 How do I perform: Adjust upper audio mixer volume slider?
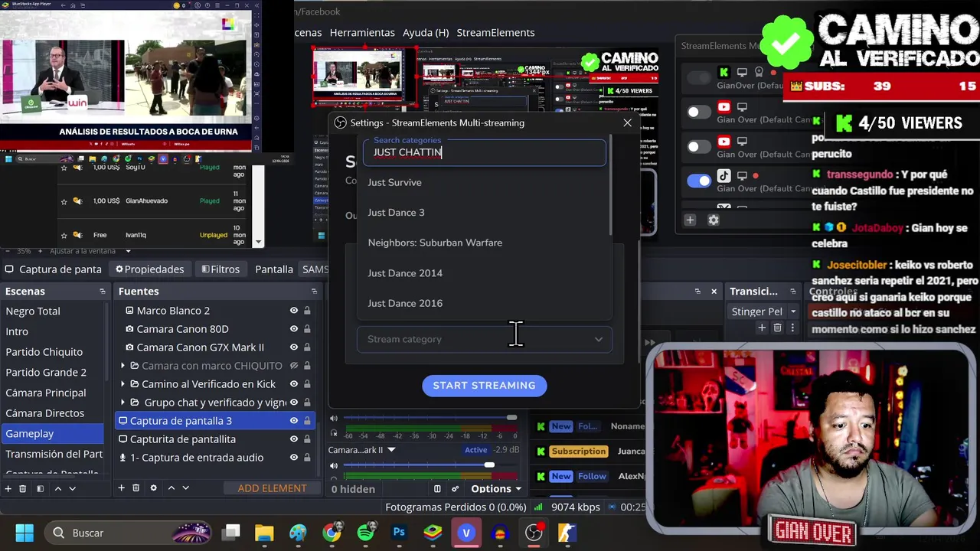pos(429,417)
